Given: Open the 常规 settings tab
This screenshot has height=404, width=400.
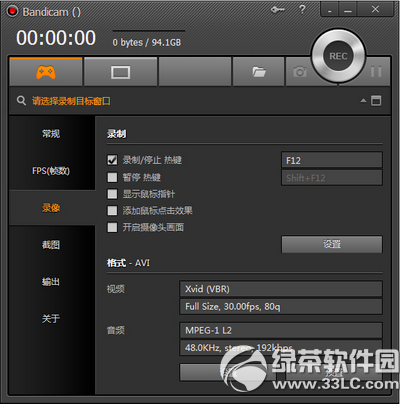Looking at the screenshot, I should [x=51, y=134].
